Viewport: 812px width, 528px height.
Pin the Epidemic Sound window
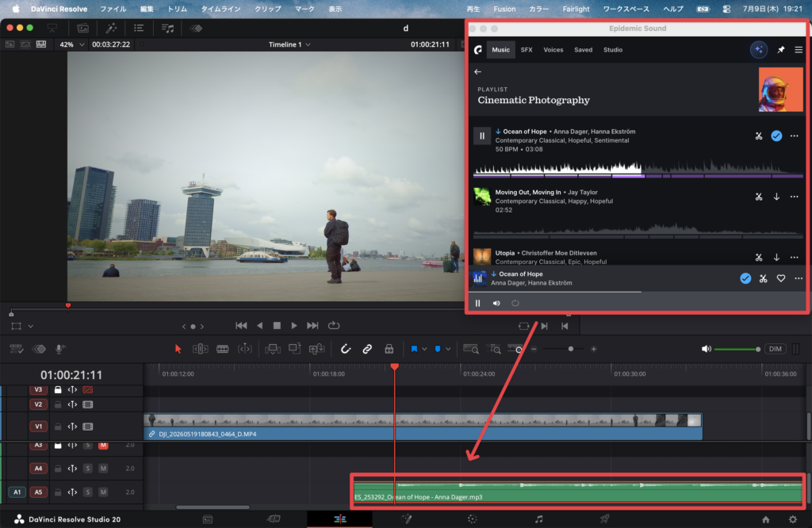coord(780,50)
